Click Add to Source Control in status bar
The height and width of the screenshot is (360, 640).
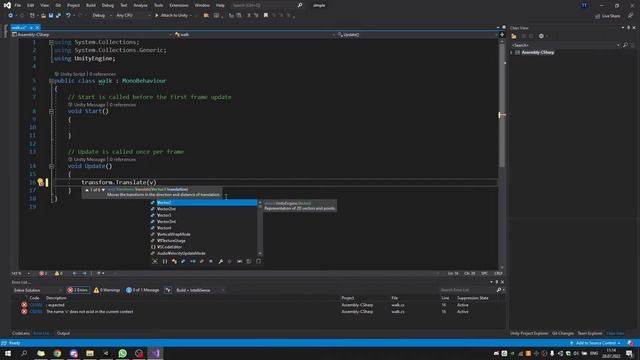[596, 343]
